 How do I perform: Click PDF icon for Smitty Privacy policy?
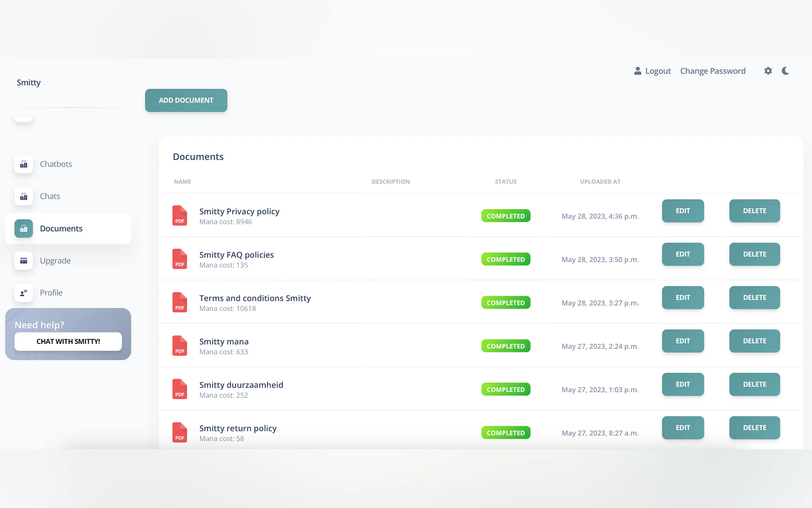pyautogui.click(x=180, y=215)
